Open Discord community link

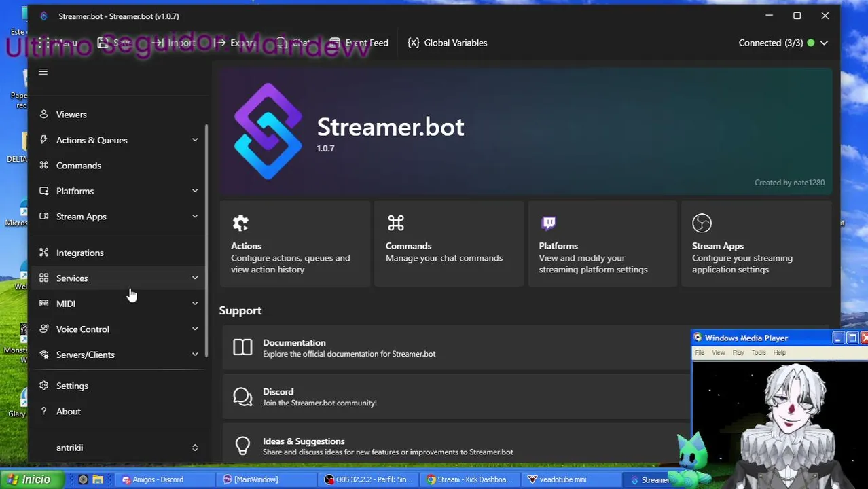(456, 397)
